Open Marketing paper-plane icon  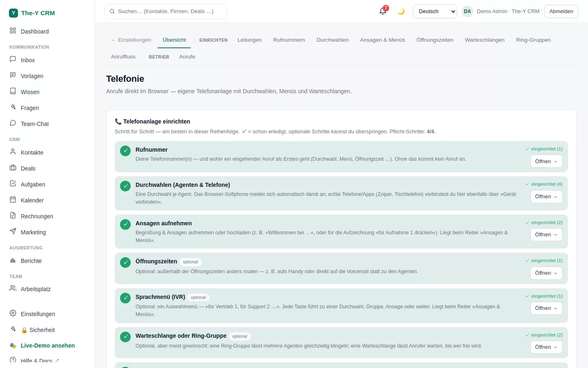coord(13,232)
